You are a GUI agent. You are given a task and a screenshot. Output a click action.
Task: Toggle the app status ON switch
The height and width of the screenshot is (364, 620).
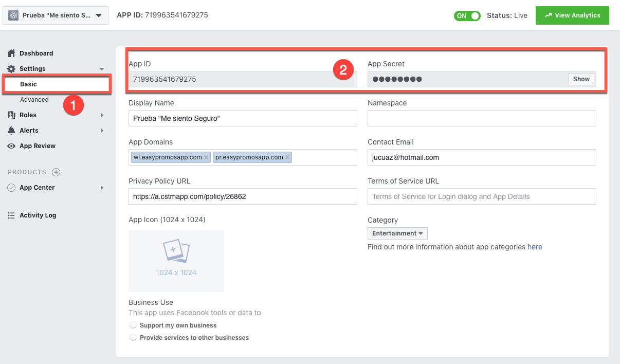(466, 15)
